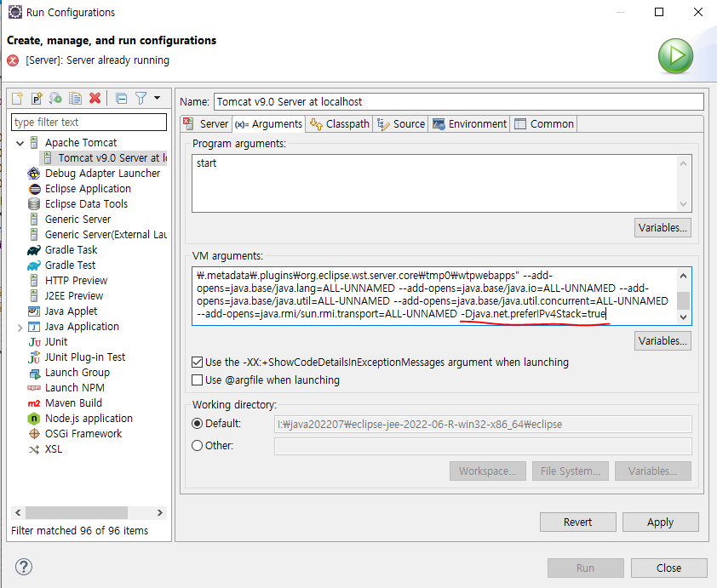
Task: Delete the selected launch configuration
Action: pos(95,98)
